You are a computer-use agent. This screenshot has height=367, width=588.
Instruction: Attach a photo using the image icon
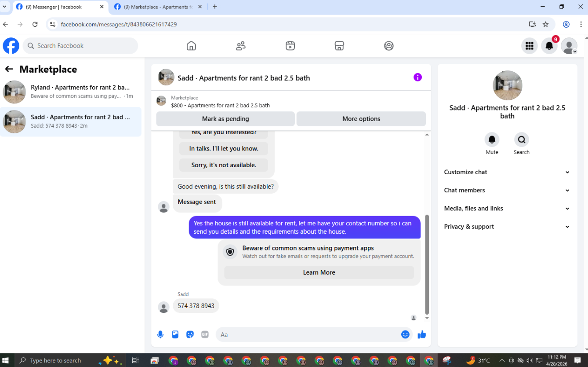coord(175,334)
